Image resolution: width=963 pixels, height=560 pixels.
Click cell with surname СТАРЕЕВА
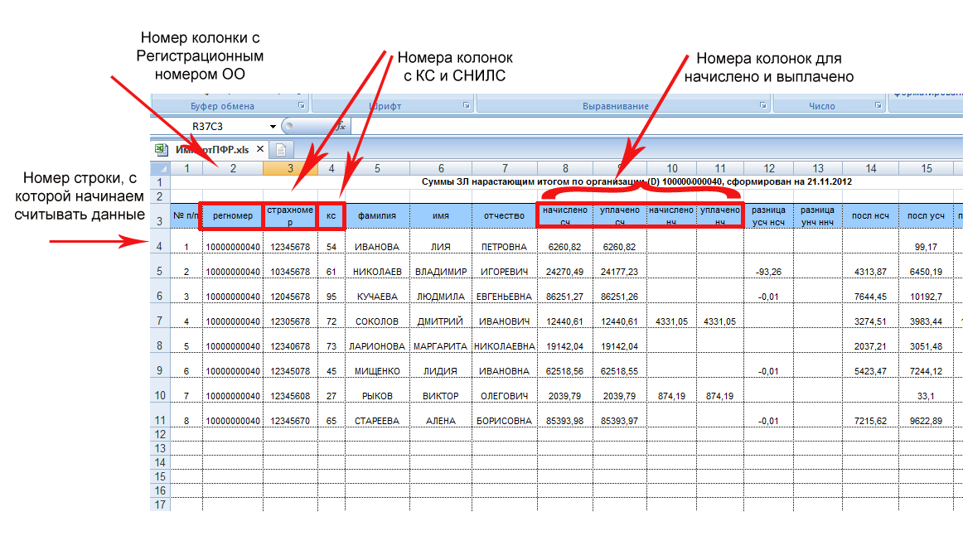click(x=377, y=416)
